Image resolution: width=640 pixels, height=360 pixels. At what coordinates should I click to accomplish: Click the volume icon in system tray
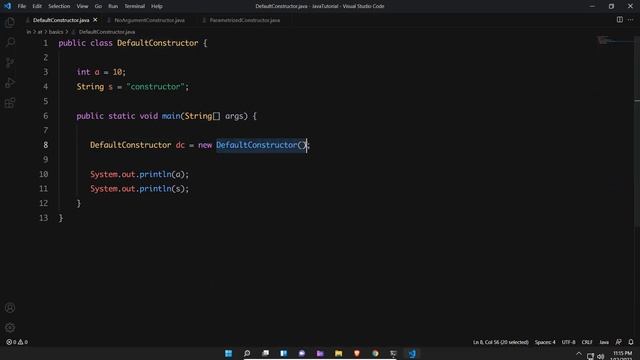click(x=600, y=356)
